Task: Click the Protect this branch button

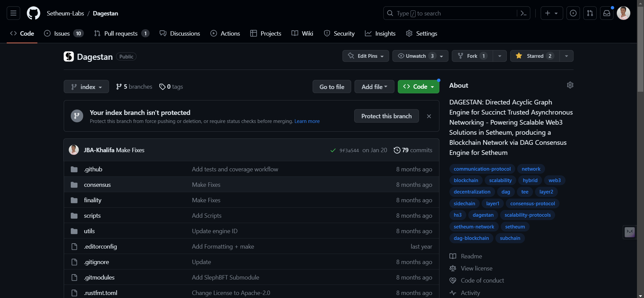Action: pos(386,116)
